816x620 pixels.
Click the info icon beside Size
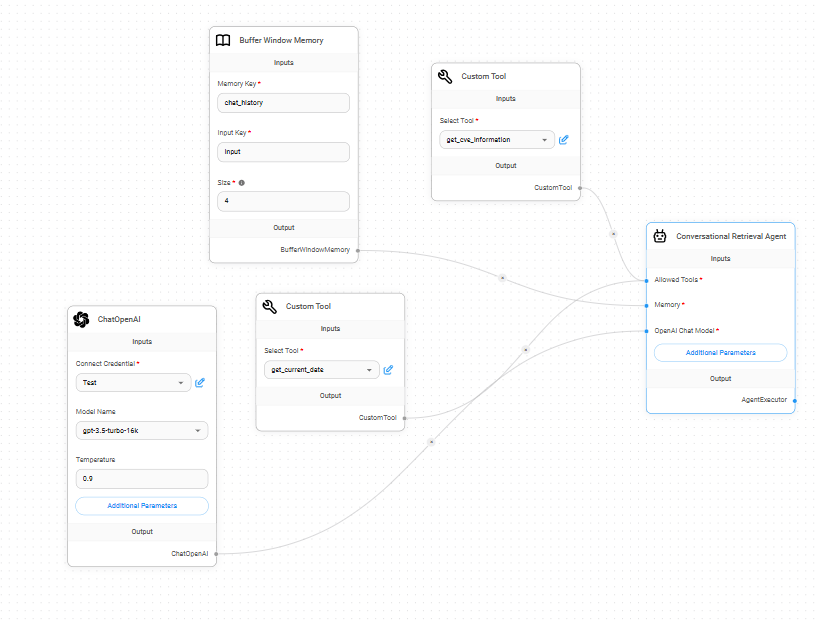click(x=242, y=183)
